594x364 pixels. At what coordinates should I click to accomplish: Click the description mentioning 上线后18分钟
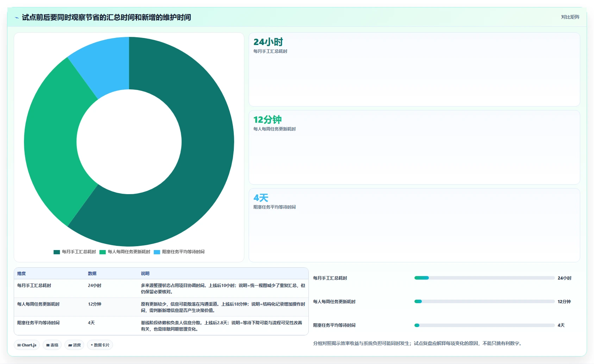coord(223,307)
